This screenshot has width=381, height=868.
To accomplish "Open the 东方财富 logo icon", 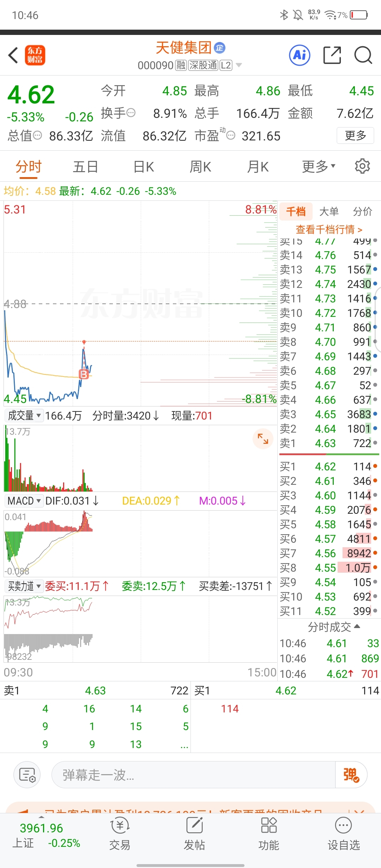I will pyautogui.click(x=35, y=55).
